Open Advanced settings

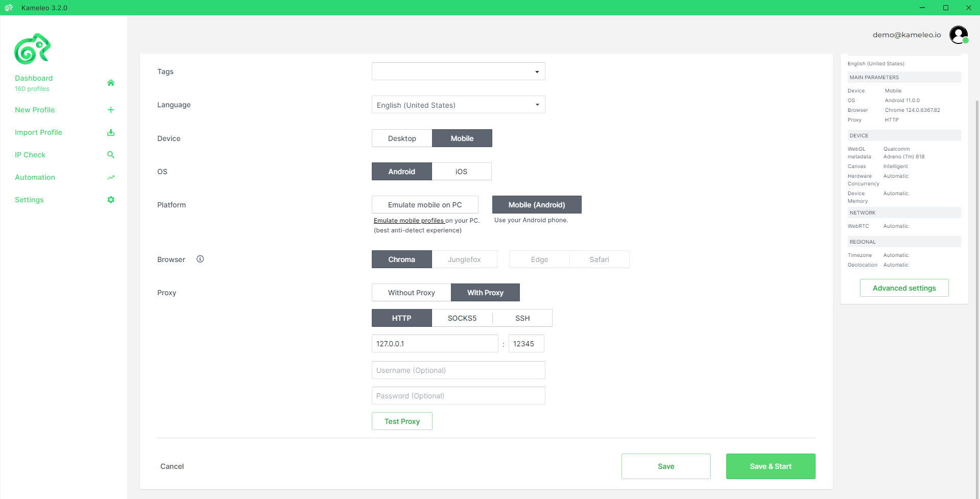click(x=904, y=288)
